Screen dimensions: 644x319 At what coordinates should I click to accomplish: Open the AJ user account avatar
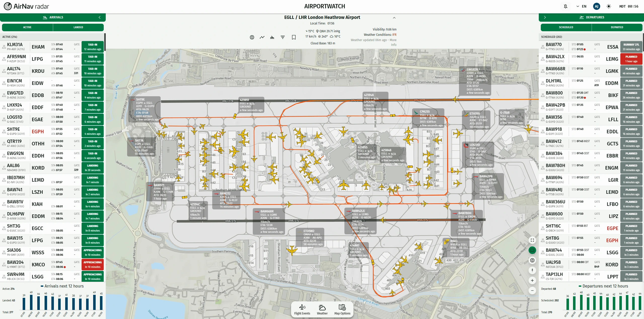coord(596,6)
